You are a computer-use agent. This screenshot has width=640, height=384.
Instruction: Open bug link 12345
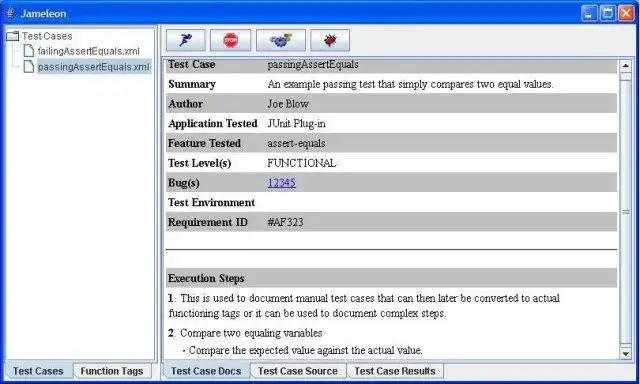(x=282, y=182)
